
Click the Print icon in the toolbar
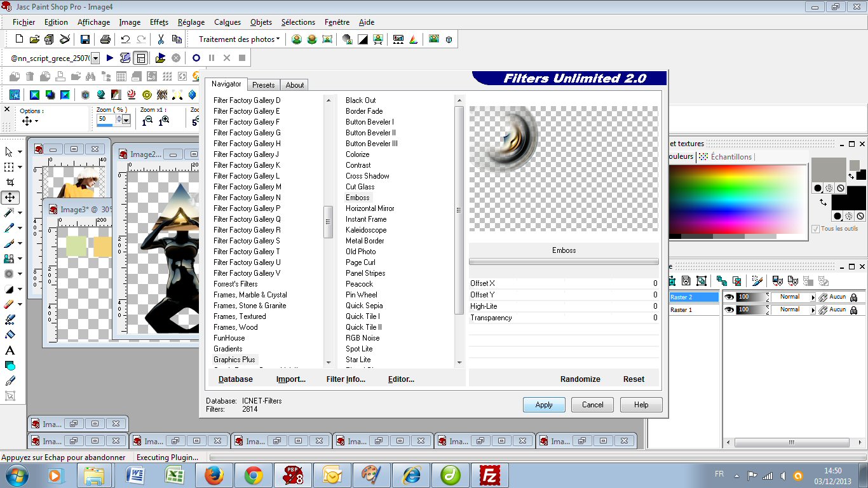[105, 39]
